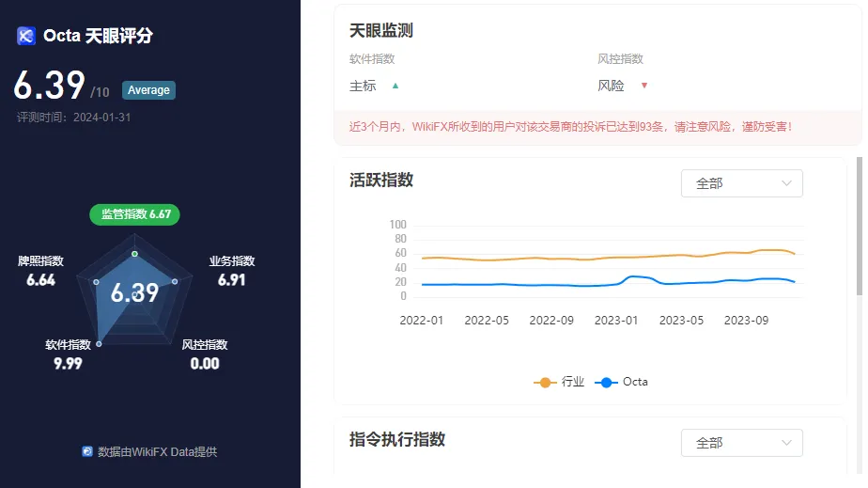Image resolution: width=868 pixels, height=488 pixels.
Task: Click green up triangle beside 主标
Action: (x=395, y=86)
